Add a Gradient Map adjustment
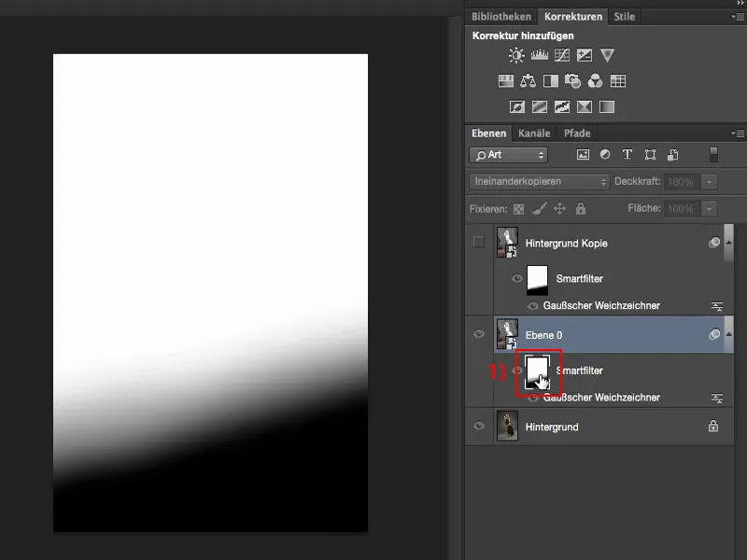Image resolution: width=747 pixels, height=560 pixels. [x=607, y=106]
